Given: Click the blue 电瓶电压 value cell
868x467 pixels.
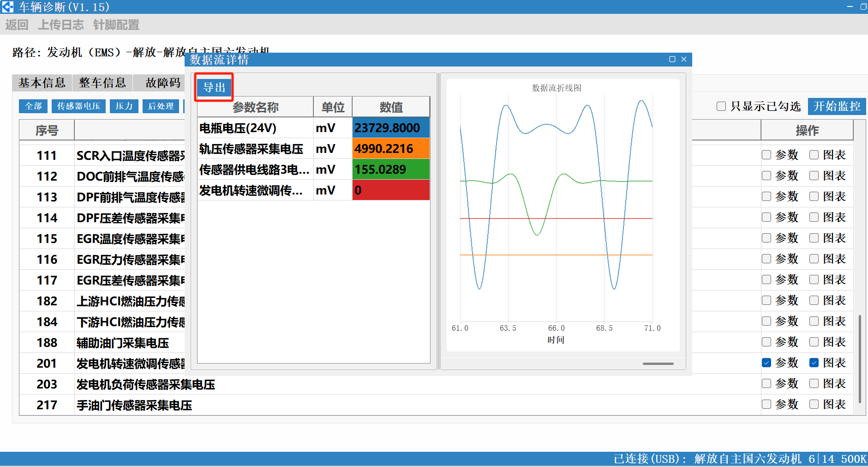Looking at the screenshot, I should (391, 128).
